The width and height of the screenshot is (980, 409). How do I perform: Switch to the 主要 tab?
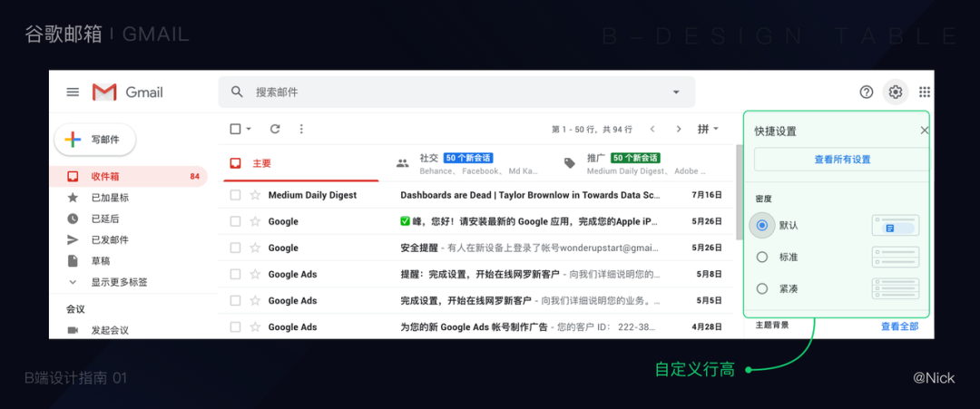click(299, 163)
